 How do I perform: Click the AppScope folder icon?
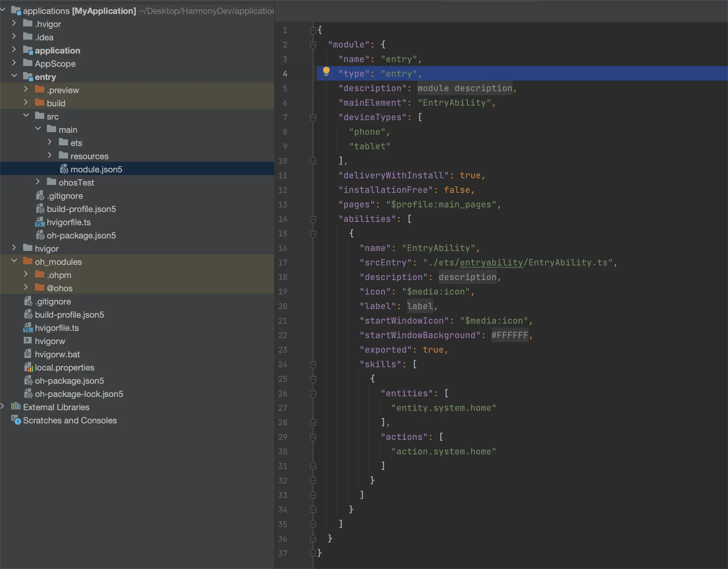tap(28, 63)
